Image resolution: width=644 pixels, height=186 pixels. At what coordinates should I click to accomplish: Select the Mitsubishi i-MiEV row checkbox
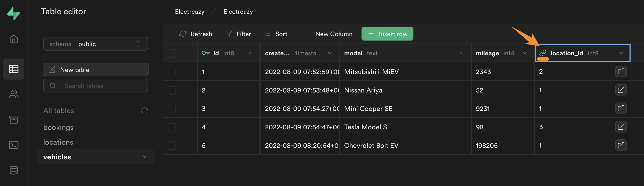[172, 72]
